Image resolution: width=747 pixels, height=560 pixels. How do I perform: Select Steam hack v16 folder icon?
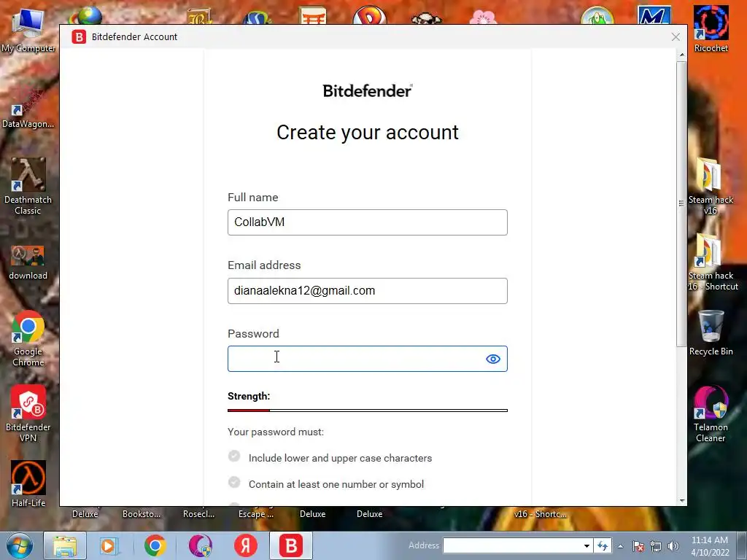(711, 187)
